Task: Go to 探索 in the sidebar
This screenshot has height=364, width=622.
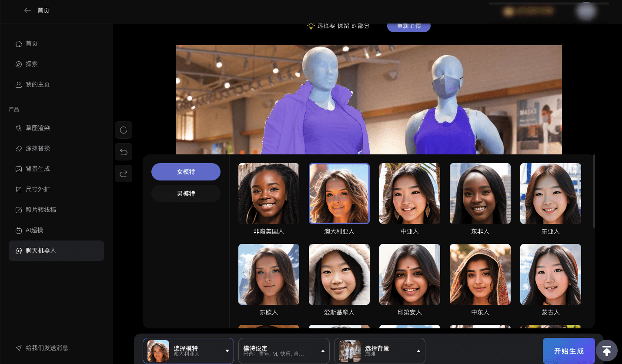Action: (32, 64)
